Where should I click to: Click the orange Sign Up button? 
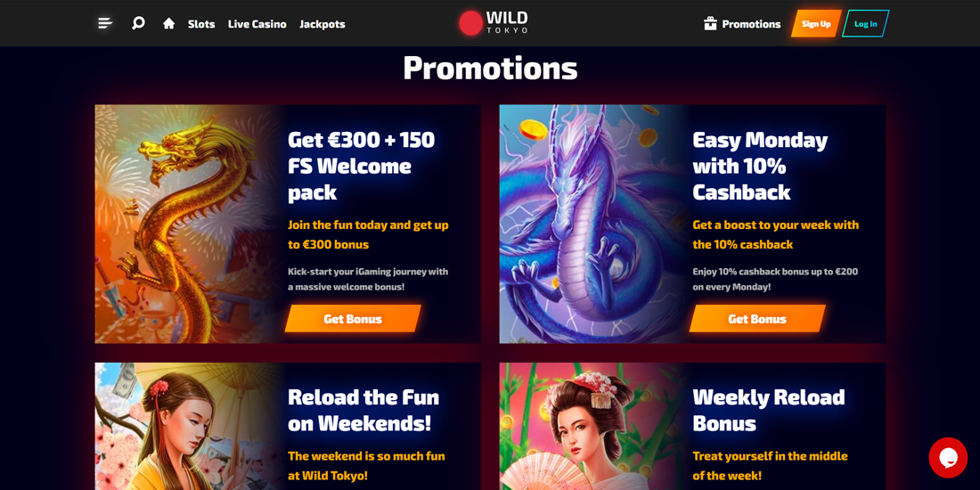[816, 24]
